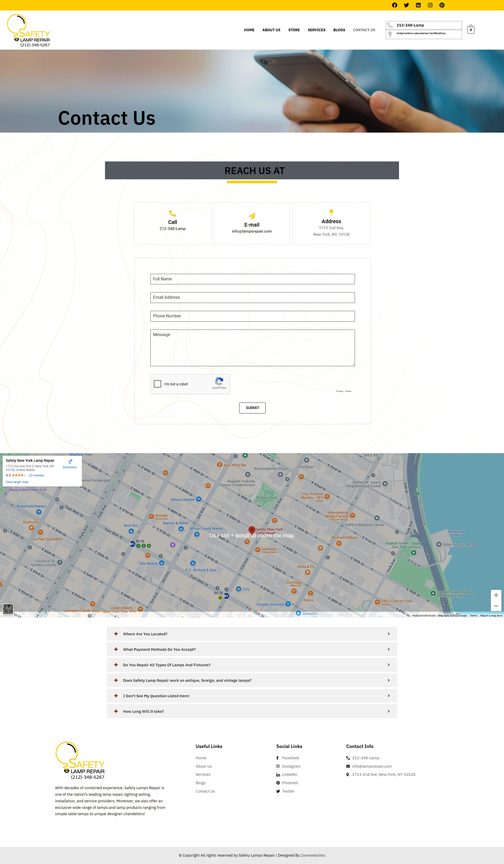Open the 'View larger map' link
504x864 pixels.
click(17, 482)
